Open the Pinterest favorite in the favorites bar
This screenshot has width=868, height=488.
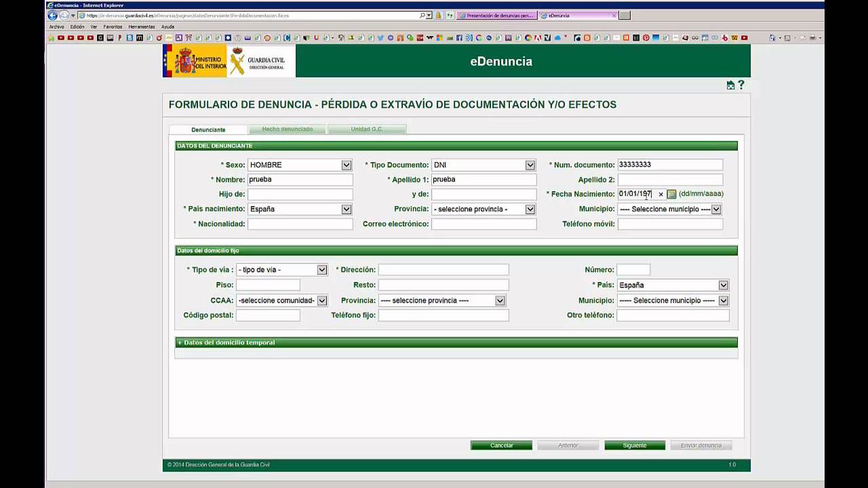pyautogui.click(x=645, y=38)
